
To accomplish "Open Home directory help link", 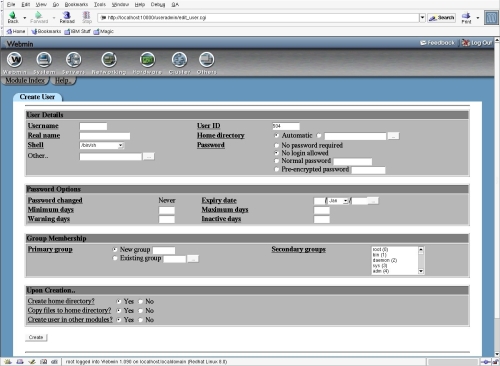I will click(221, 135).
